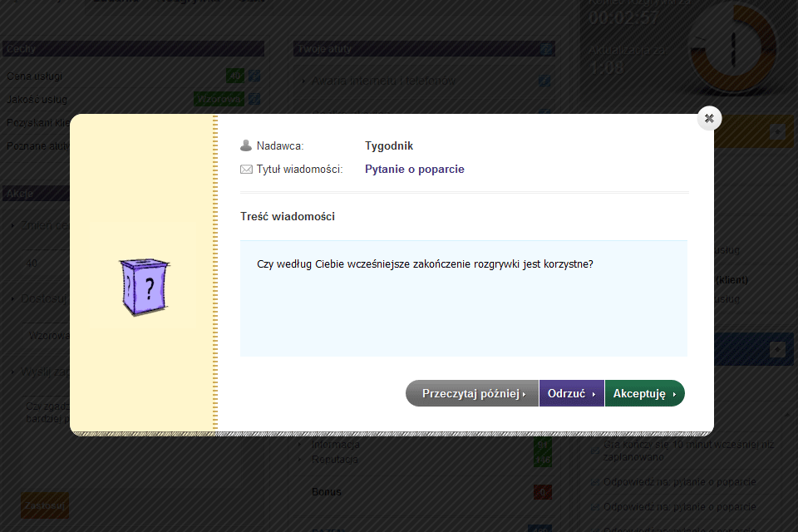
Task: Click the circular countdown clock graphic
Action: point(733,50)
